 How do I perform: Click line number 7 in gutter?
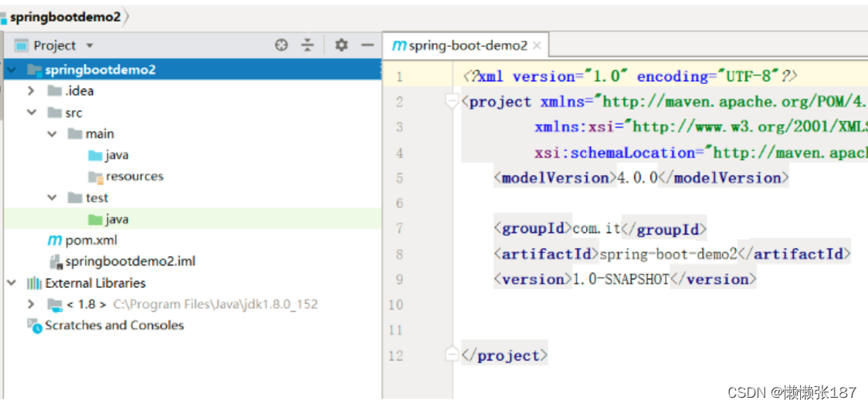click(x=399, y=228)
